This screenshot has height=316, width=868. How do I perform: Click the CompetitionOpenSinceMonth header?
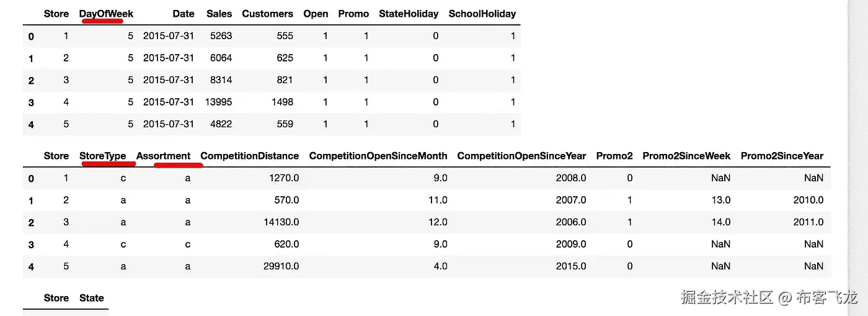point(378,156)
